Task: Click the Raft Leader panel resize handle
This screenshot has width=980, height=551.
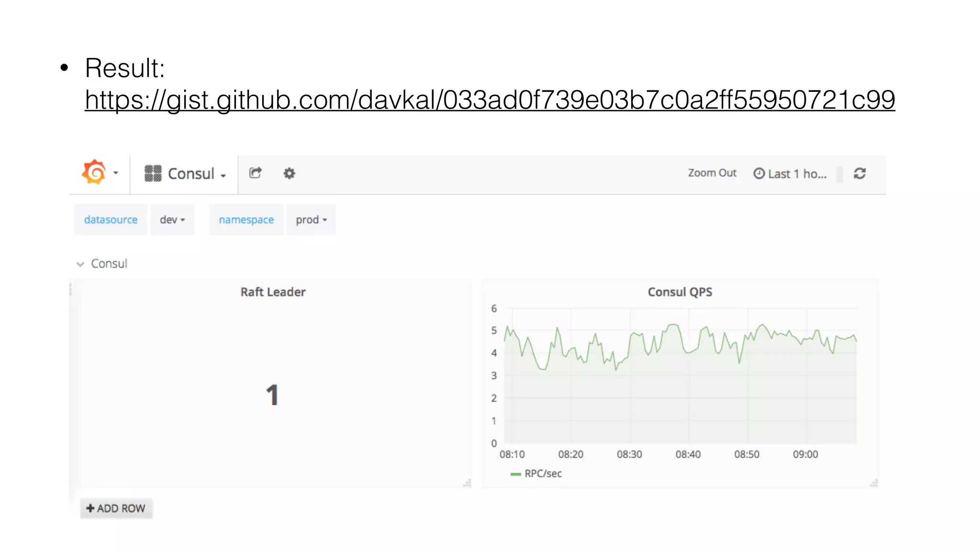Action: coord(467,483)
